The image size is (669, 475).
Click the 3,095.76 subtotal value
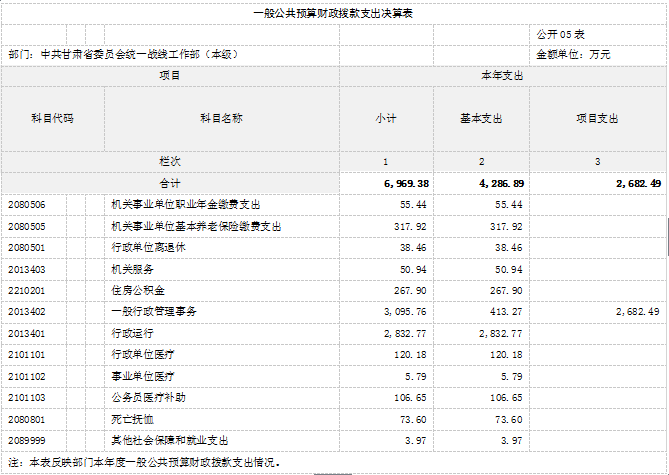click(x=405, y=312)
